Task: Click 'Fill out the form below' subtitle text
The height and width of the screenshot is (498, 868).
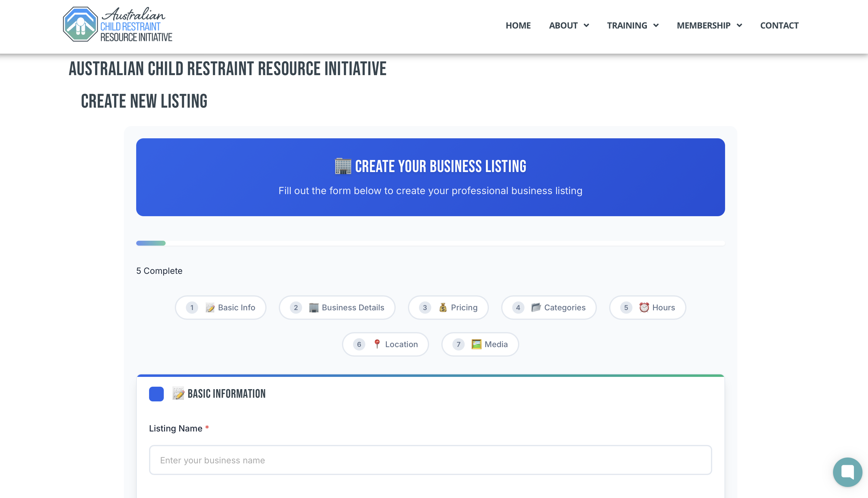Action: pos(430,191)
